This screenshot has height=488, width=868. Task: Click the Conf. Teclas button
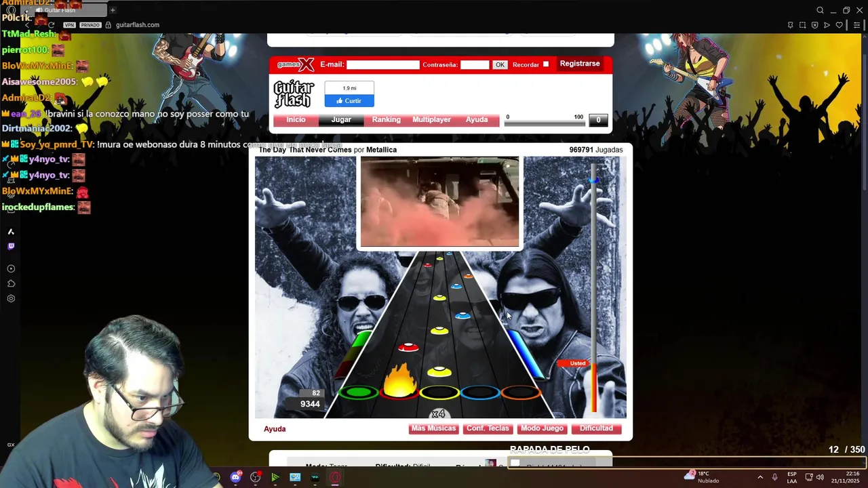488,428
